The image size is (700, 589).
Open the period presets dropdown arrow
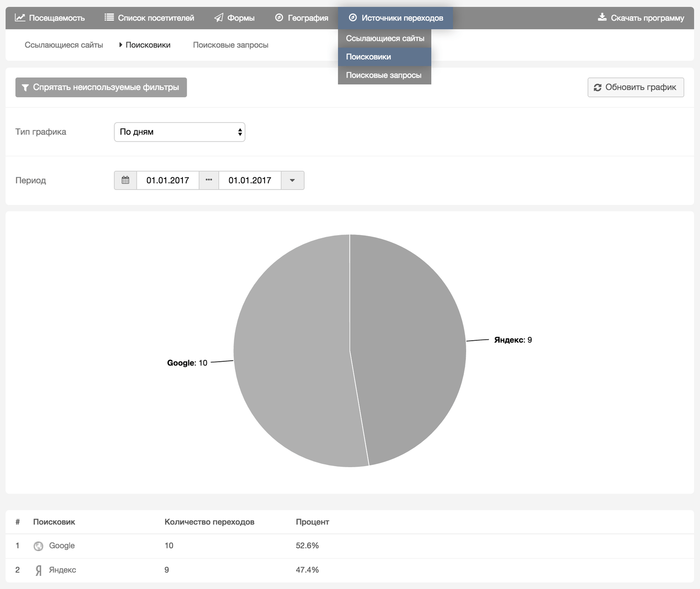coord(293,180)
